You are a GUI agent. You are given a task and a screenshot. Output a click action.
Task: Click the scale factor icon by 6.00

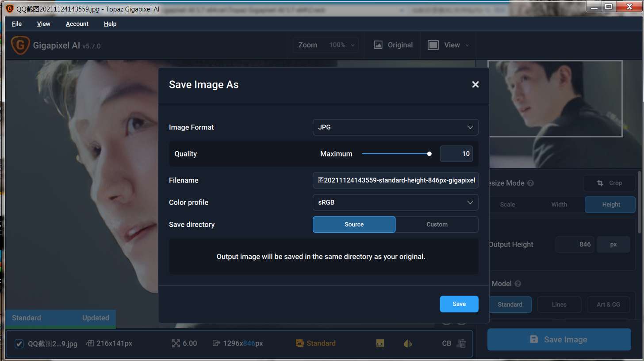(176, 343)
